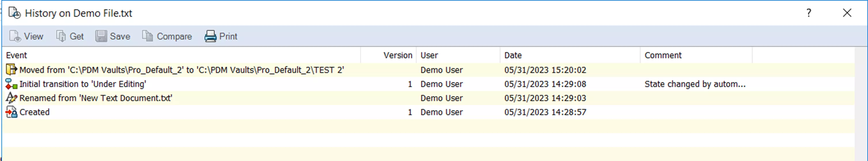The width and height of the screenshot is (868, 161).
Task: Click the history dialog title icon
Action: 14,13
